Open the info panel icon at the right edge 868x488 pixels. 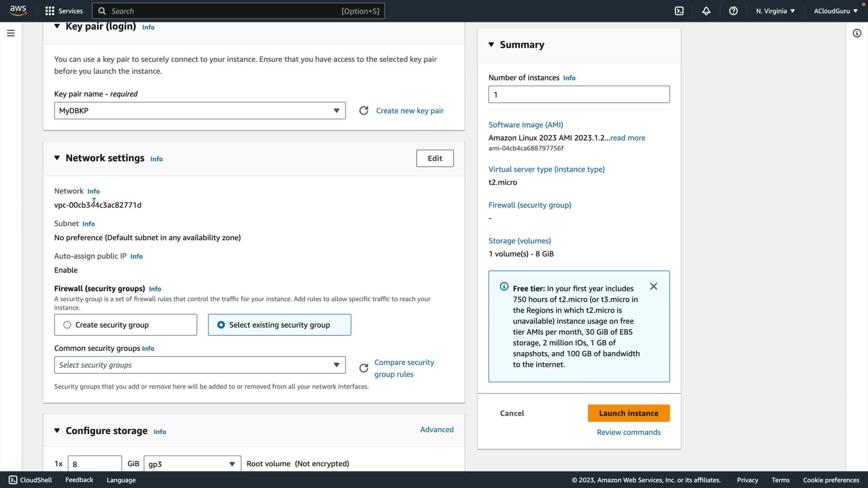857,33
